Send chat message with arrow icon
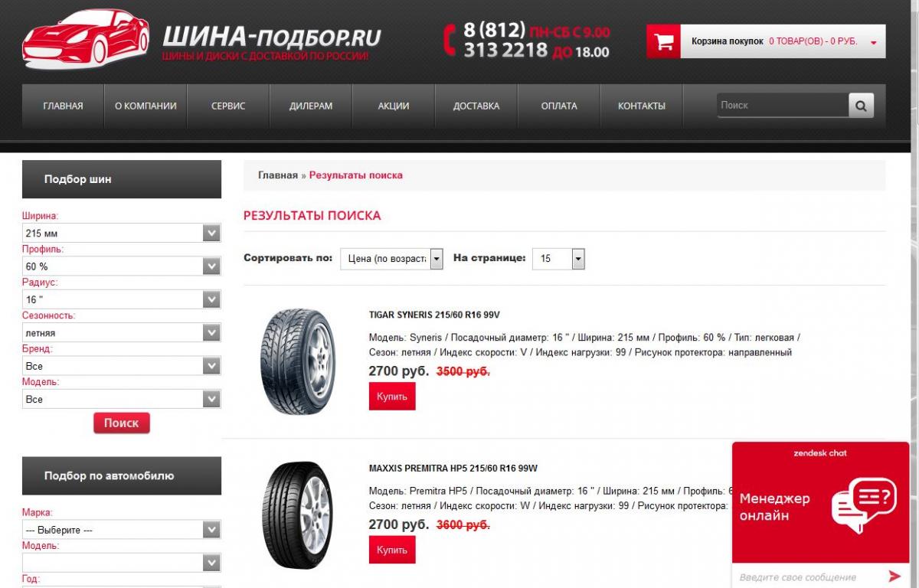 [x=894, y=576]
